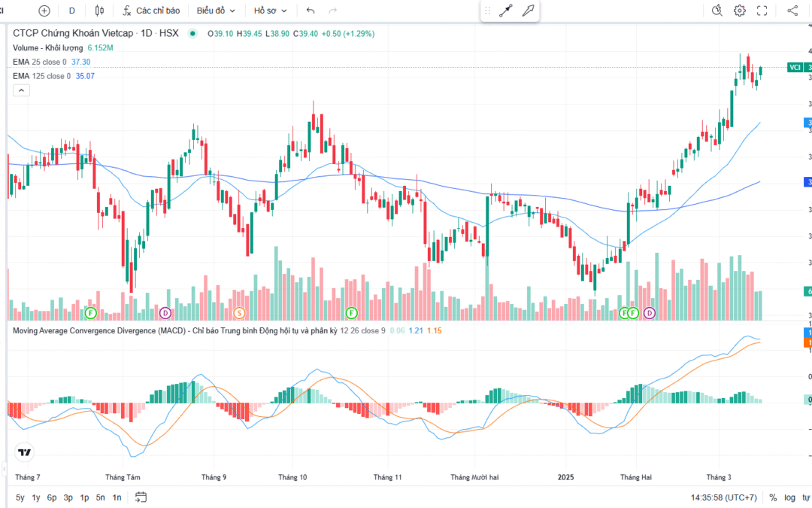Undo the last chart action

click(x=311, y=11)
